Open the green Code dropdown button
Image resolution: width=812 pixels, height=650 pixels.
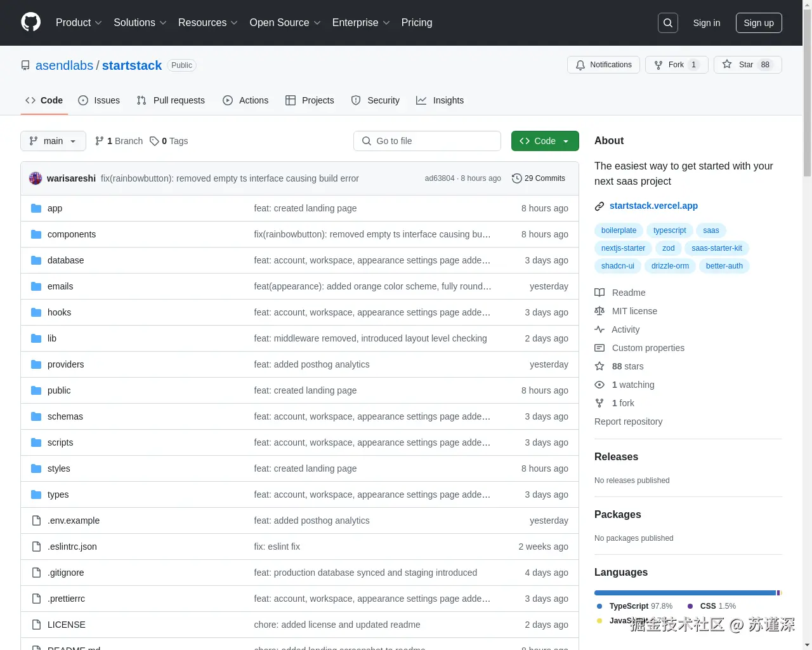pos(545,141)
